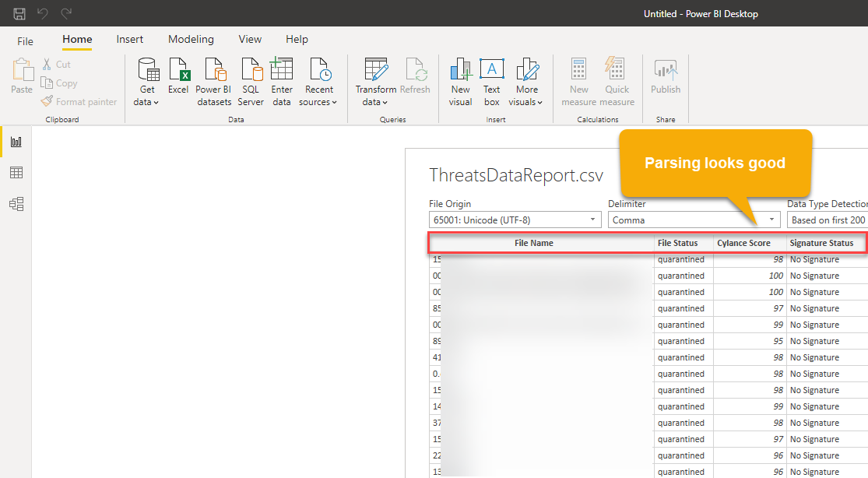Image resolution: width=868 pixels, height=478 pixels.
Task: Click the ThreatsDataReport.csv dialog title
Action: tap(516, 175)
